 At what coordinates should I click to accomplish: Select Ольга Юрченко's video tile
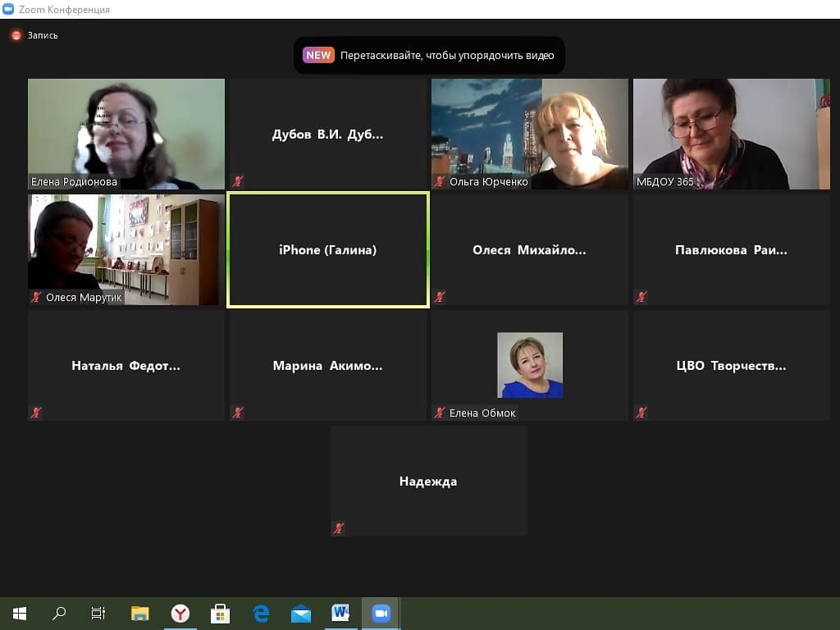click(530, 134)
